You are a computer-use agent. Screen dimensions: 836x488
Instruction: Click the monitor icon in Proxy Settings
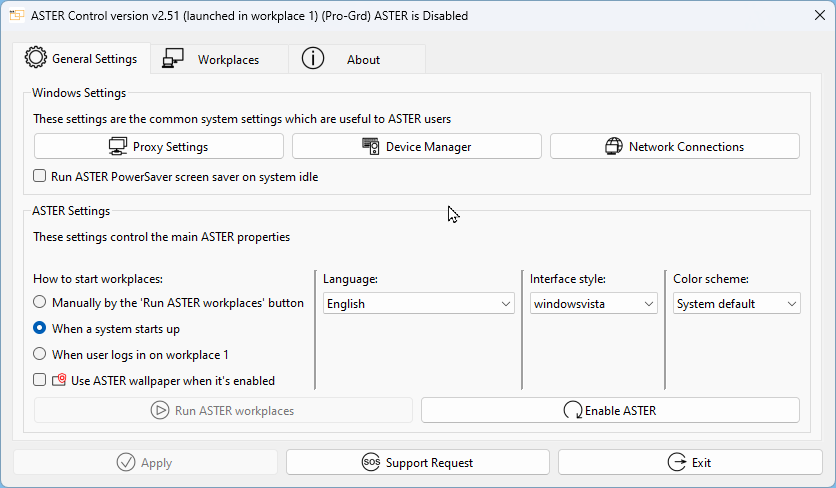pyautogui.click(x=117, y=147)
